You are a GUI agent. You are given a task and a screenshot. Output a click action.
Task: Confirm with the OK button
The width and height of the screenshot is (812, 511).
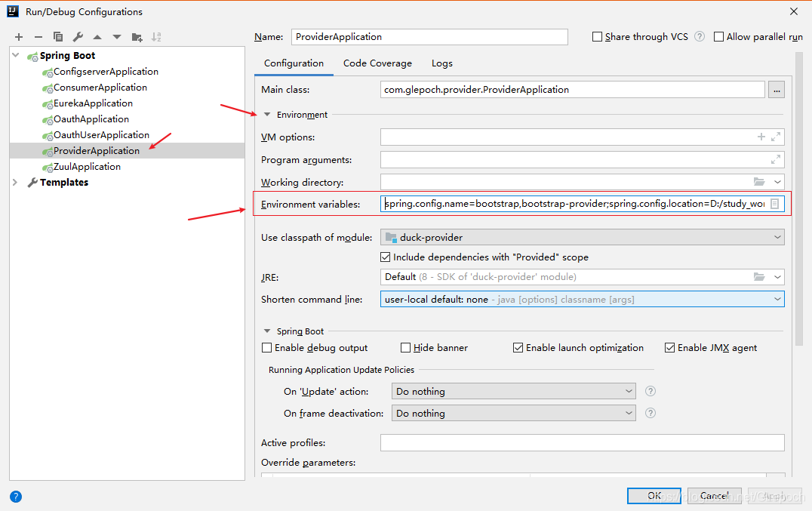pos(654,495)
